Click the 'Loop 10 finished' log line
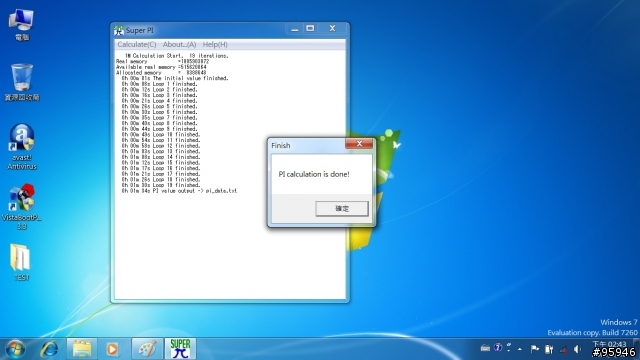This screenshot has height=360, width=640. (160, 134)
